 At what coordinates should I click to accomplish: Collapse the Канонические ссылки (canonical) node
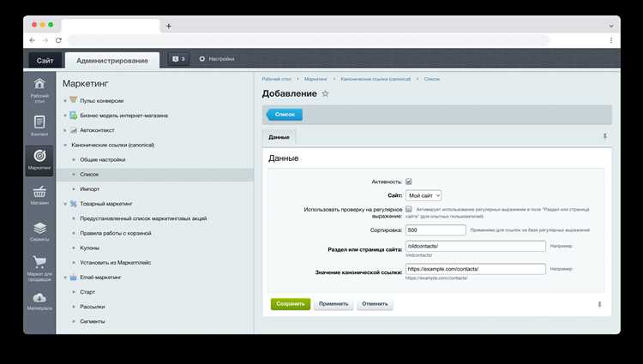65,145
